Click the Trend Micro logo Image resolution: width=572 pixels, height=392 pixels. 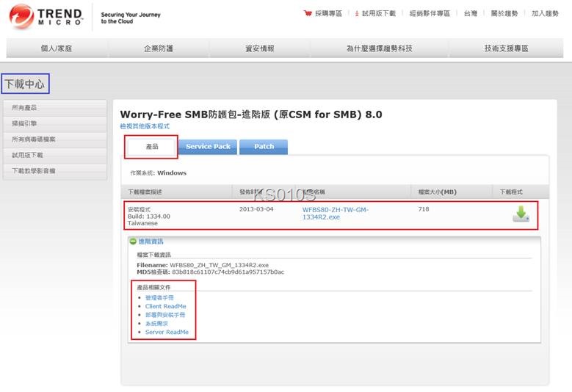[46, 17]
